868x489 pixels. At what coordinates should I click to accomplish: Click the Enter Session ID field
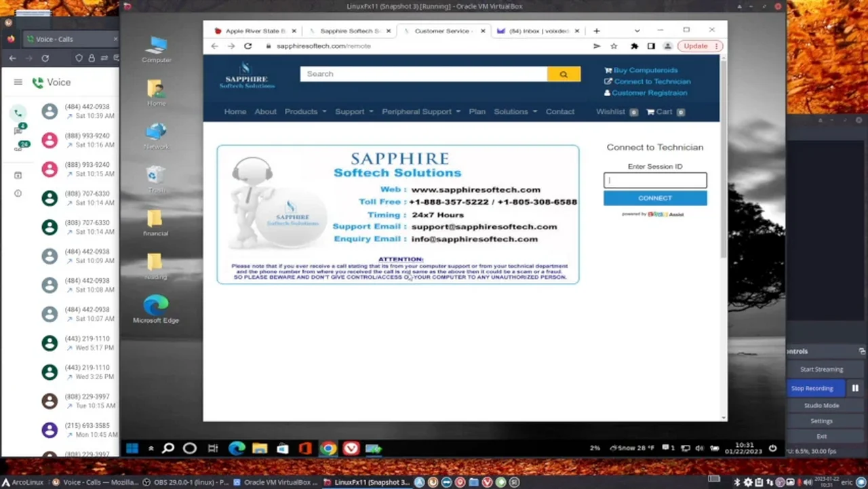[654, 180]
